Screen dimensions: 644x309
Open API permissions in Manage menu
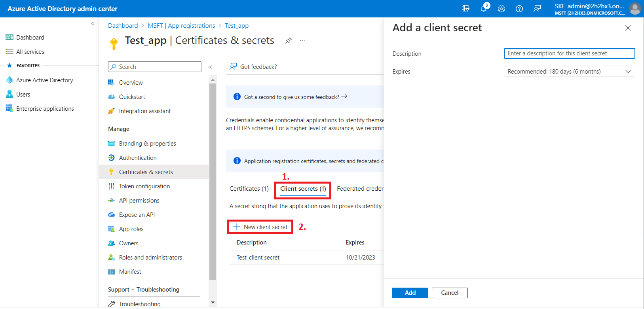[x=139, y=201]
